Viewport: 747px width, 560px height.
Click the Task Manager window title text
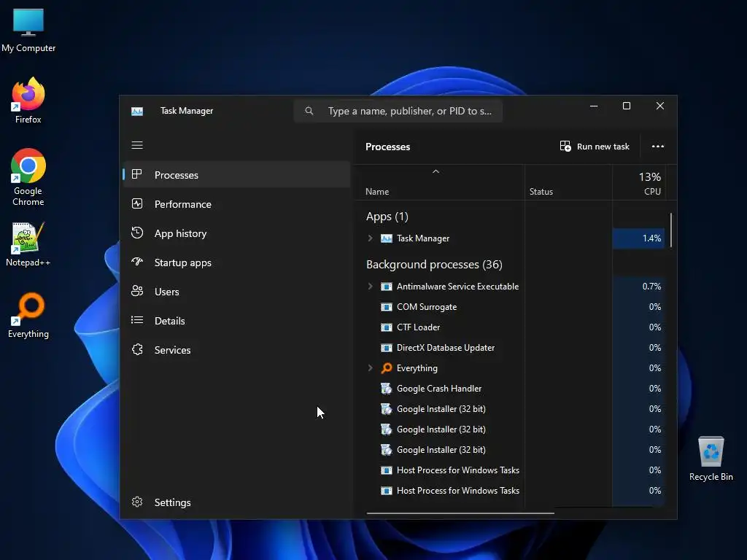point(187,111)
